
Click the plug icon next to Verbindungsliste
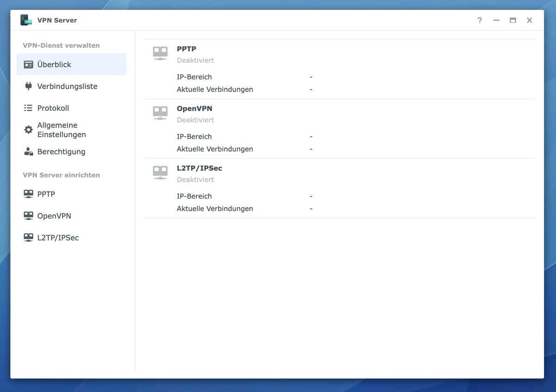28,86
